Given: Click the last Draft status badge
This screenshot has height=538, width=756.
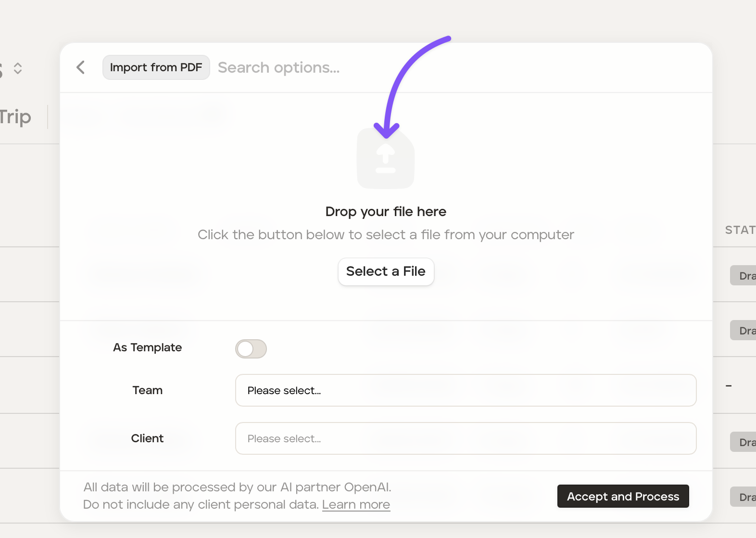Looking at the screenshot, I should [743, 497].
